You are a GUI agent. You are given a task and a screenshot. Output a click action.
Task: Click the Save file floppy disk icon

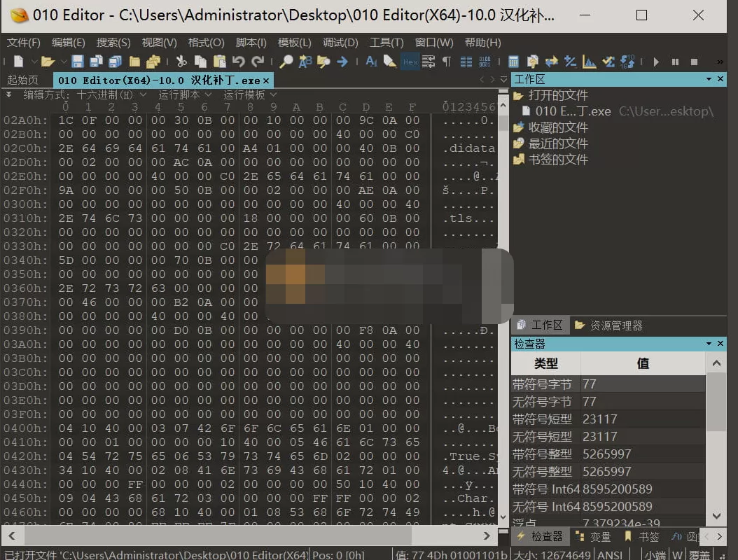click(x=78, y=62)
